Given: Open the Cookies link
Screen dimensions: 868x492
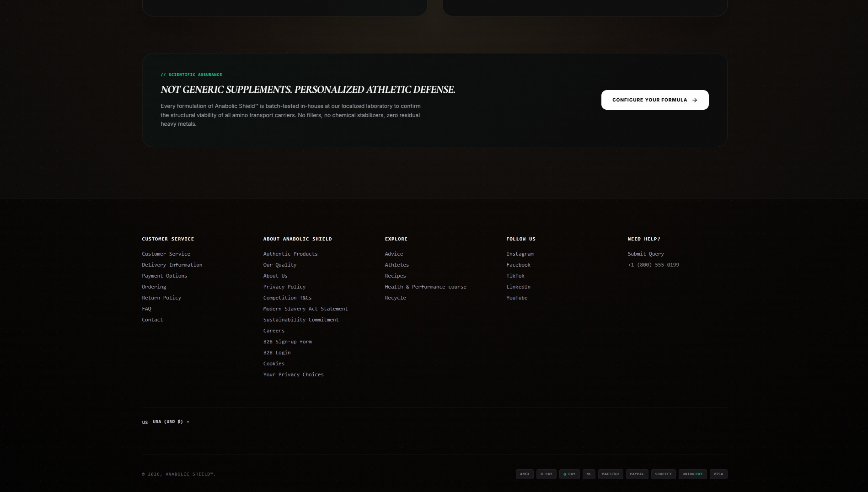Looking at the screenshot, I should [274, 364].
